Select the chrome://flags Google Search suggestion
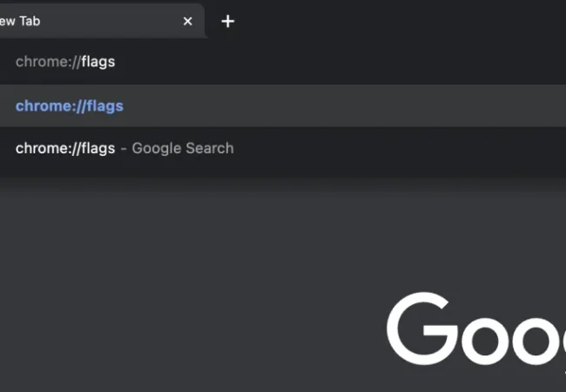 tap(125, 148)
